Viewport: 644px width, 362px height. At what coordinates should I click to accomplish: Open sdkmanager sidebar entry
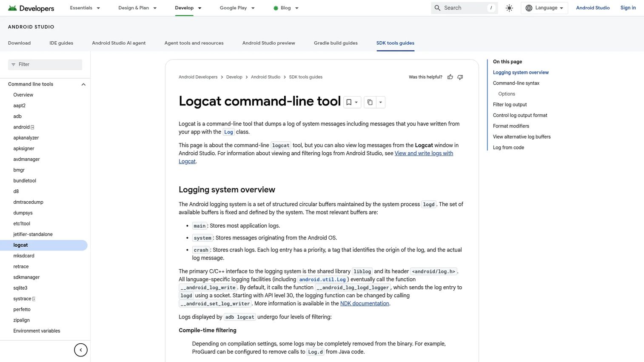(26, 277)
